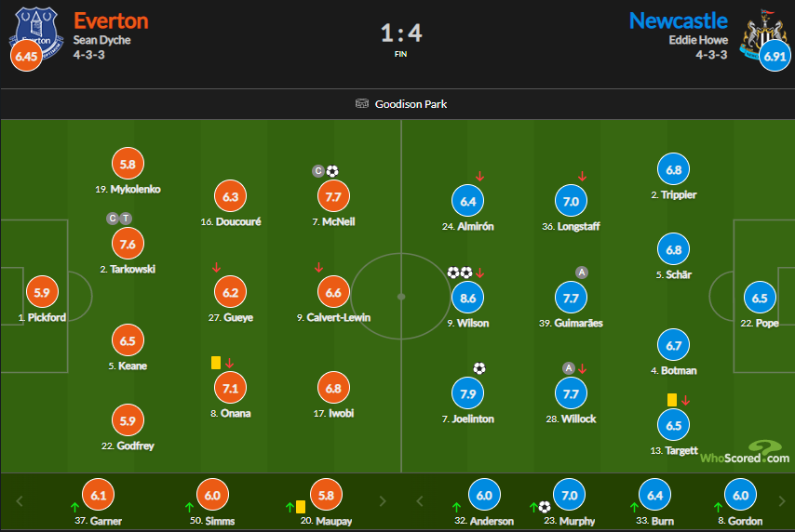Click the goal ball icon above McNeil
Screen dimensions: 795x532
(332, 171)
